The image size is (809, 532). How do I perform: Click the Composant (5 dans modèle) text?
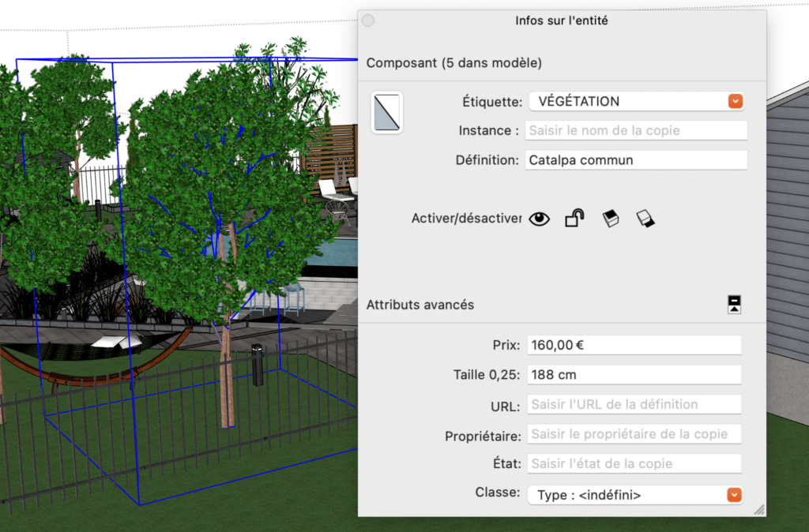(x=454, y=63)
